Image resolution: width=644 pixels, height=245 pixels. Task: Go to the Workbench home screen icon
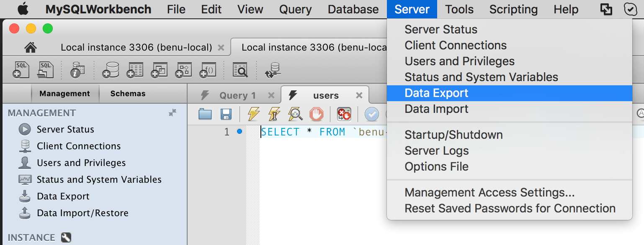pyautogui.click(x=31, y=48)
